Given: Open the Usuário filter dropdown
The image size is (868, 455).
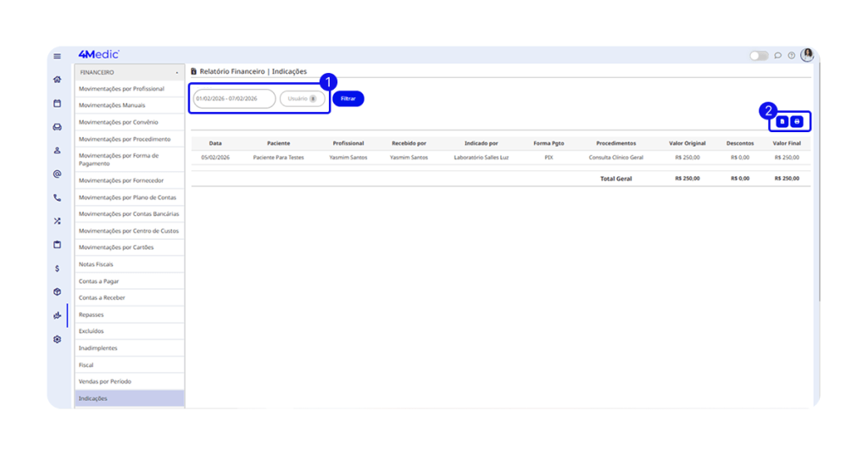Looking at the screenshot, I should coord(303,98).
